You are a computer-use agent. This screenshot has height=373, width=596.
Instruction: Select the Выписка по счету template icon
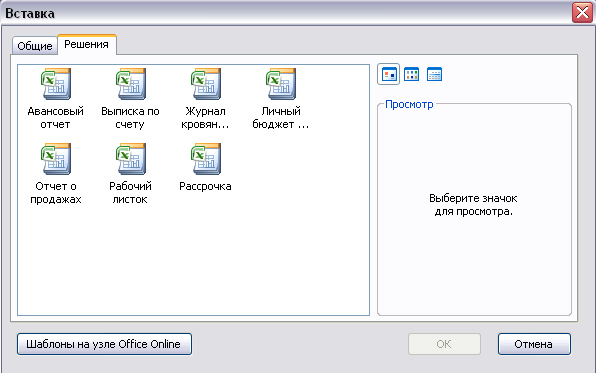point(131,84)
